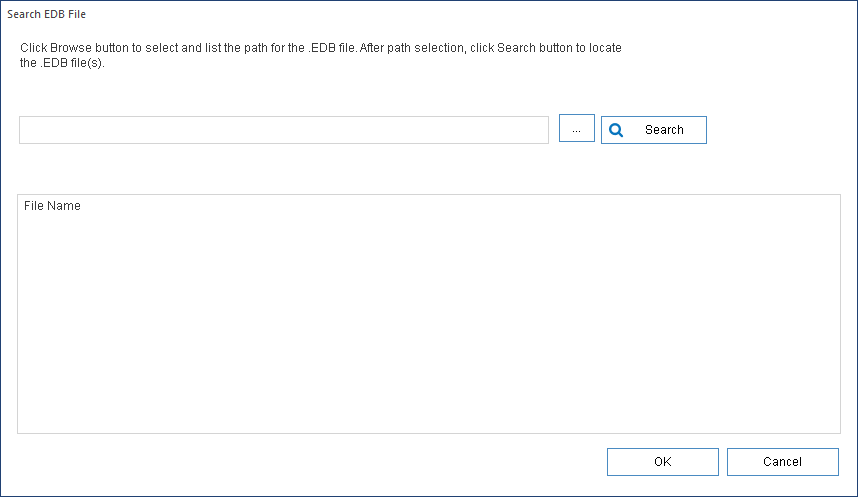
Task: Sort the results by File Name header
Action: click(52, 206)
